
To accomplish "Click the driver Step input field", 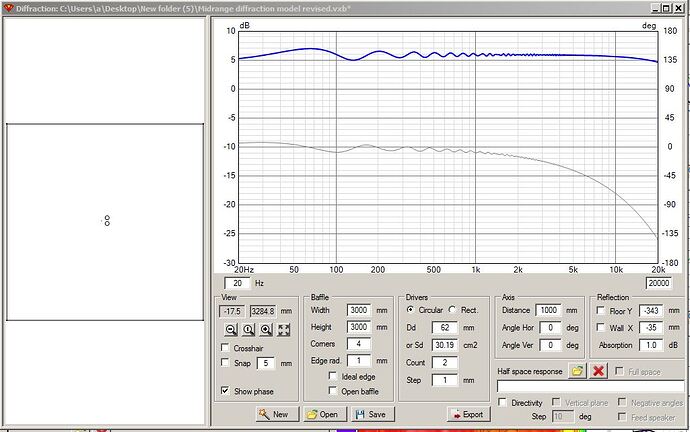I will (445, 380).
